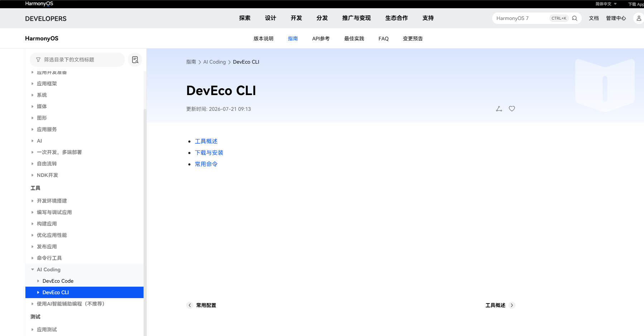Image resolution: width=644 pixels, height=336 pixels.
Task: Click 下载 App in the top bar
Action: pyautogui.click(x=636, y=4)
